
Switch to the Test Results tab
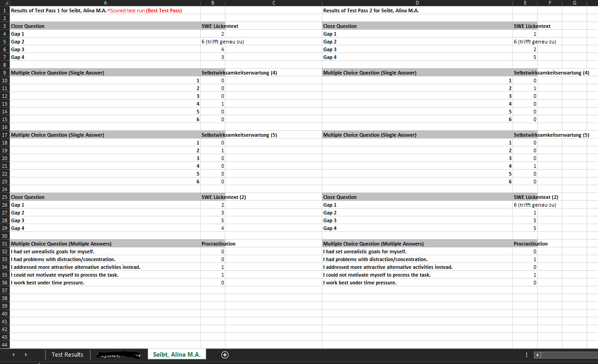tap(67, 354)
